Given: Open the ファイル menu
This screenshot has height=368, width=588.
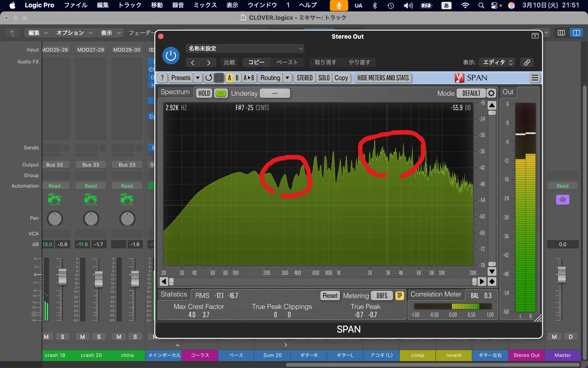Looking at the screenshot, I should [76, 5].
